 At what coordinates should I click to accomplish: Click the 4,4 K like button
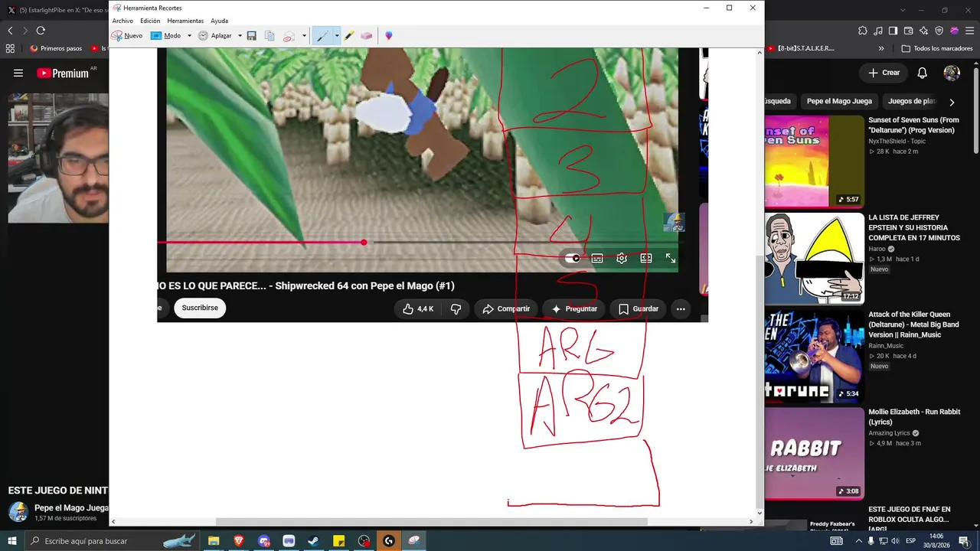(418, 309)
